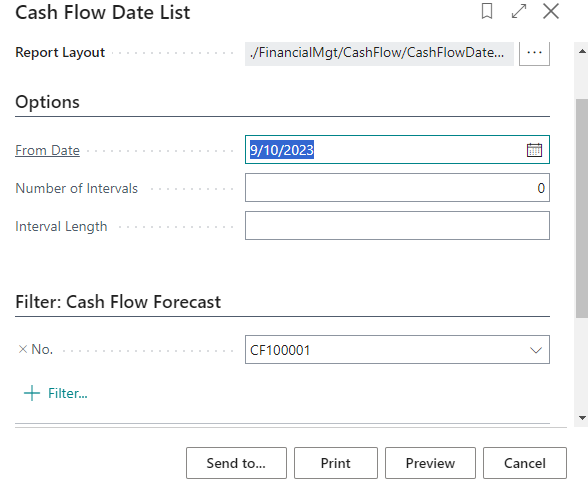Click the Send to... button
The height and width of the screenshot is (488, 588).
[236, 463]
